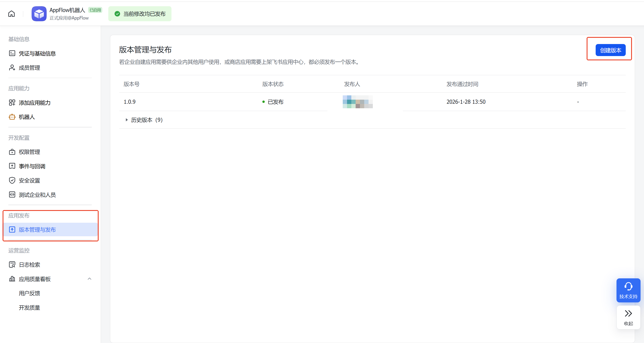Collapse the 应用质量看板 menu chevron
Image resolution: width=644 pixels, height=343 pixels.
coord(90,279)
